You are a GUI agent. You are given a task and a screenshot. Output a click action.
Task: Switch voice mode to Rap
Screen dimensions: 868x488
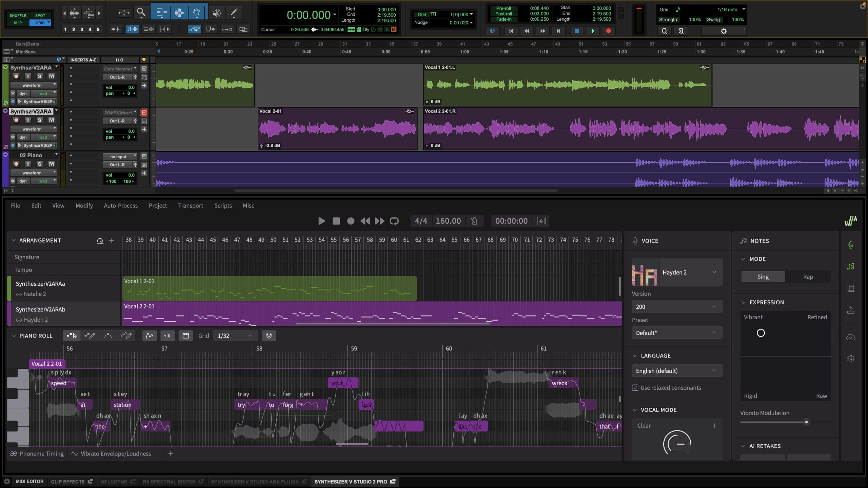pos(808,277)
